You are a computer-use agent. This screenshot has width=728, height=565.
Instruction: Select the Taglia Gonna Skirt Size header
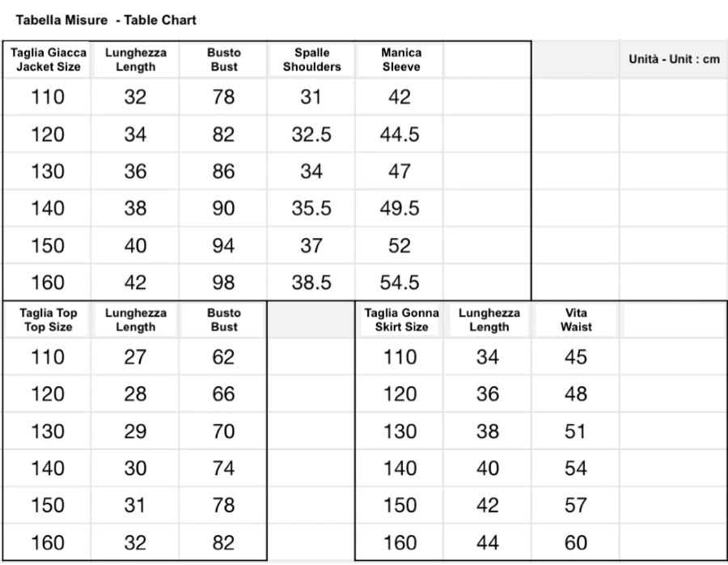(x=401, y=320)
